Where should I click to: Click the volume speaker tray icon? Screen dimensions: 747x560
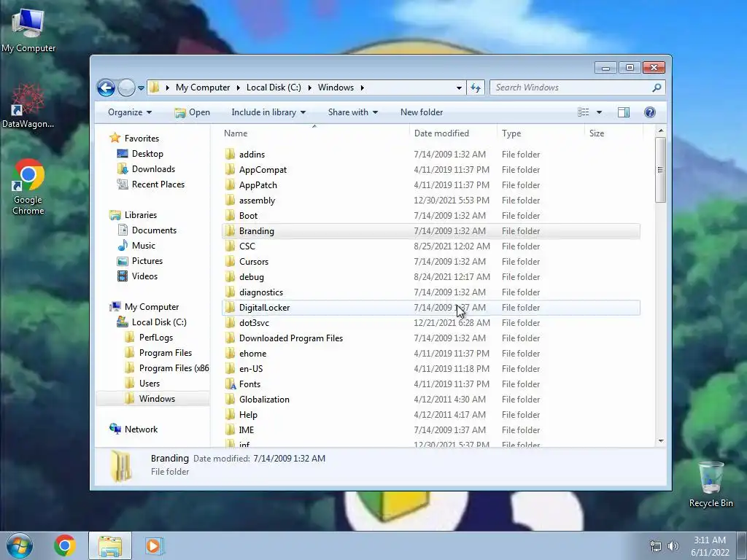pos(673,546)
